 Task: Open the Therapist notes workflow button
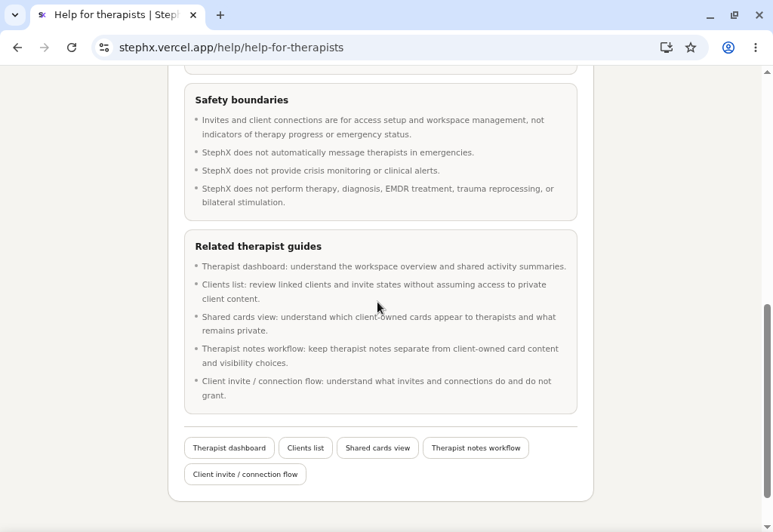click(x=476, y=447)
